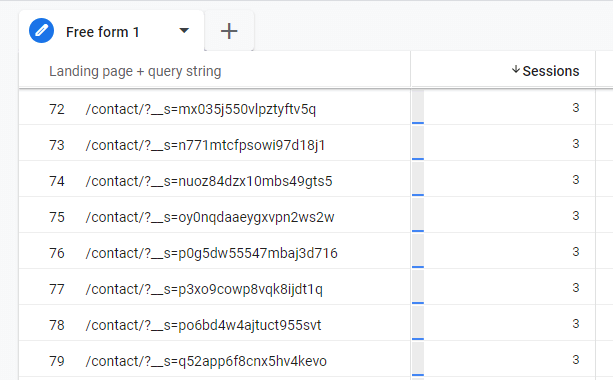Click the blue pencil edit icon

tap(41, 30)
